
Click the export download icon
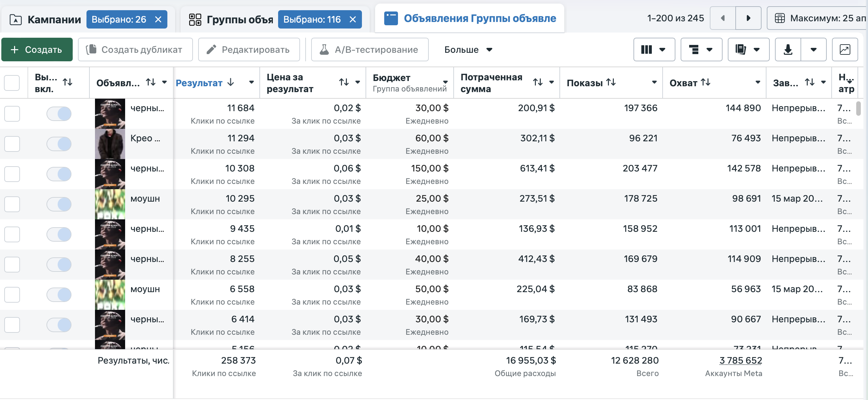click(787, 50)
